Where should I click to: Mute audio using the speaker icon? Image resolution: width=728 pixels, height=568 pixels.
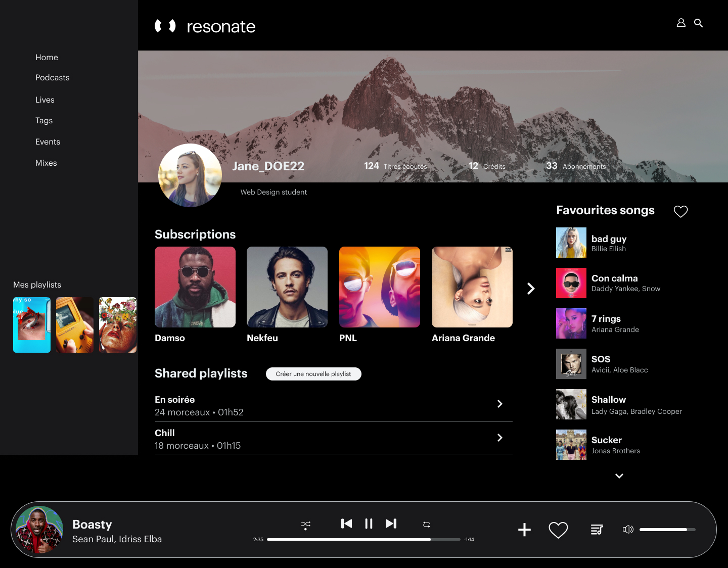tap(627, 530)
